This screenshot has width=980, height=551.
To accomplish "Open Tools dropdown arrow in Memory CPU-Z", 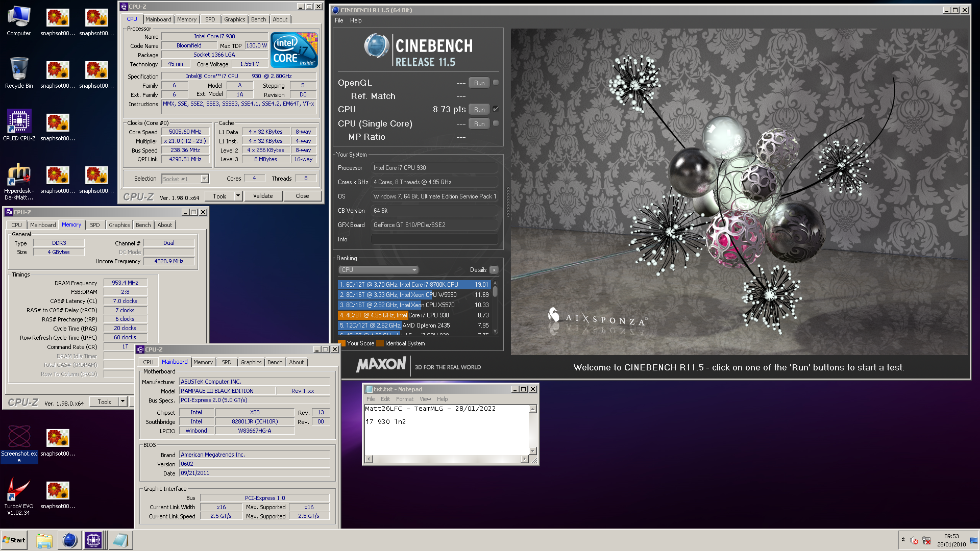I will (122, 402).
